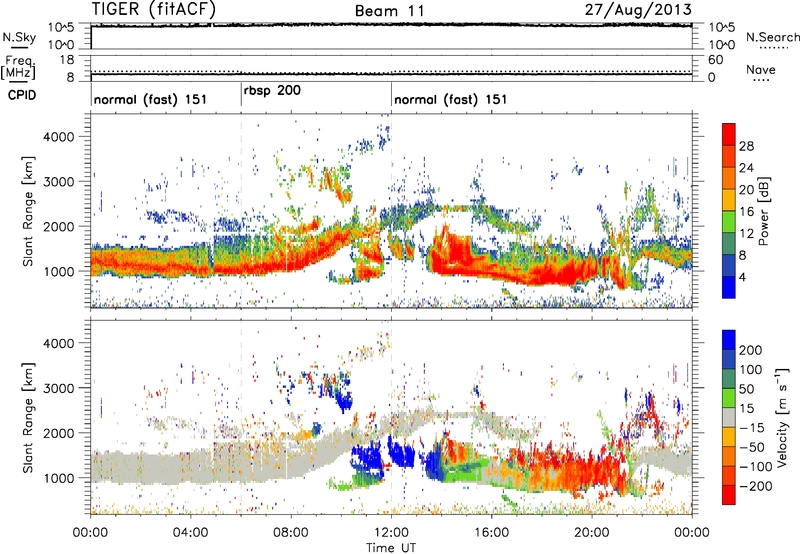
Task: Click the '-200' velocity colorbar tick label
Action: coord(756,486)
